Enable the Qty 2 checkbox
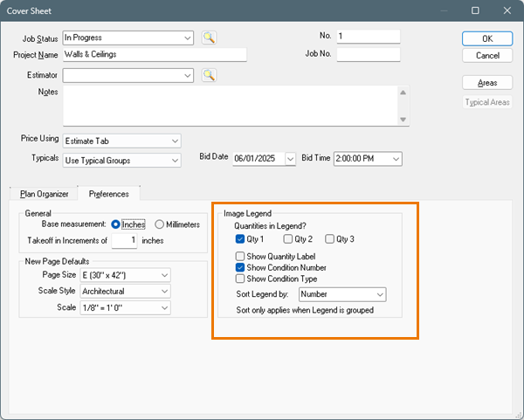The height and width of the screenshot is (420, 524). click(287, 239)
